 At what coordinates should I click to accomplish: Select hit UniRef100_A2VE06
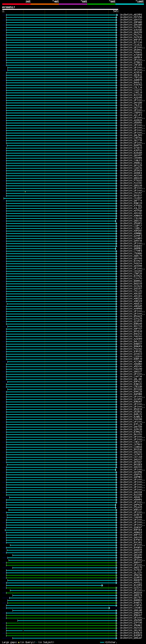131,72
